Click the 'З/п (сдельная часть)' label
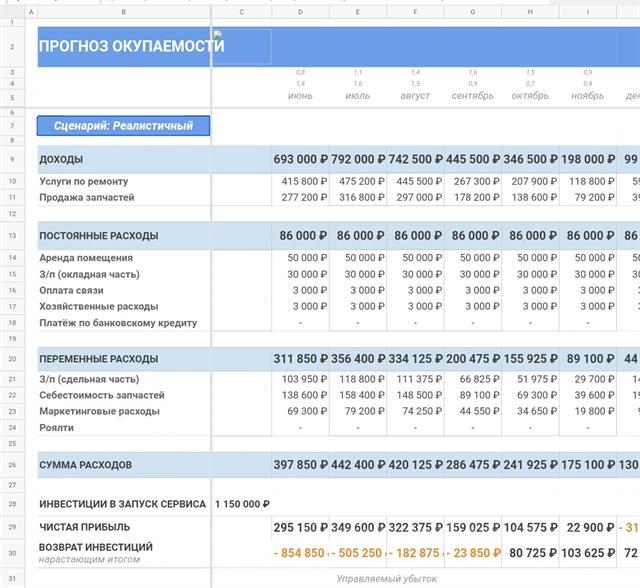The height and width of the screenshot is (588, 640). [89, 379]
